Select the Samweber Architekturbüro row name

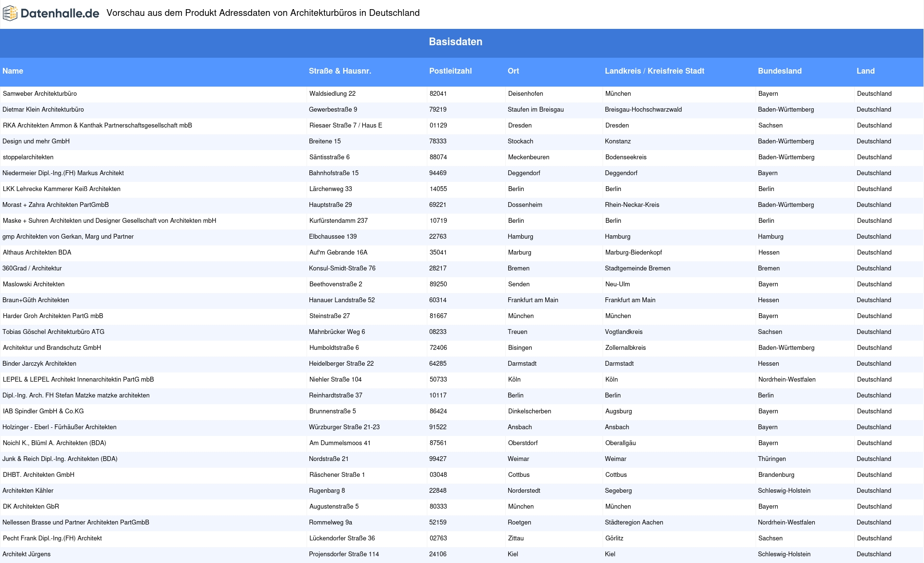[x=40, y=94]
